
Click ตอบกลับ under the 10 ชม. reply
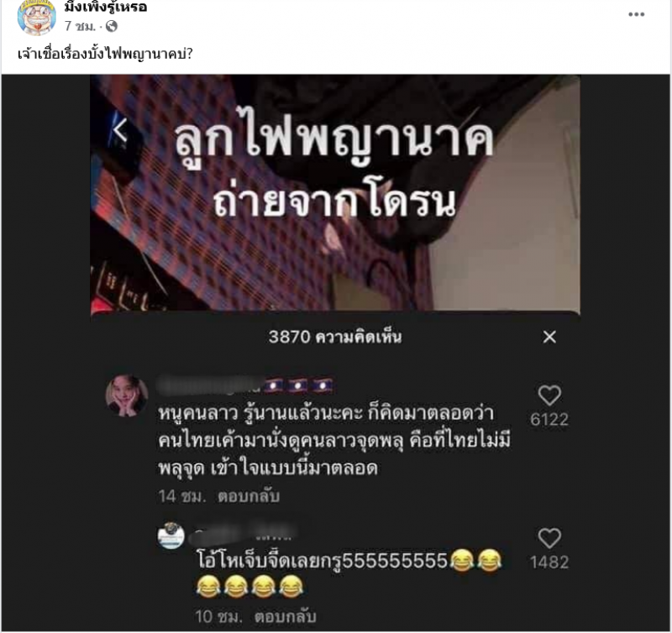coord(285,617)
